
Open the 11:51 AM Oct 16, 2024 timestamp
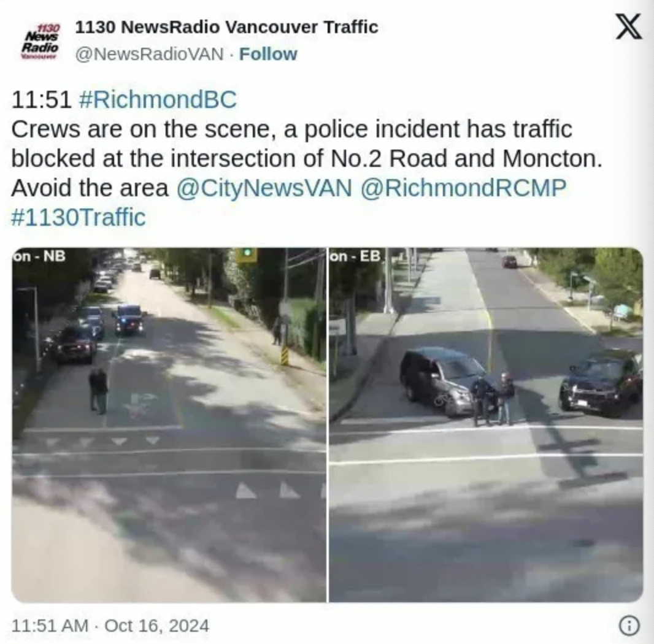coord(110,626)
